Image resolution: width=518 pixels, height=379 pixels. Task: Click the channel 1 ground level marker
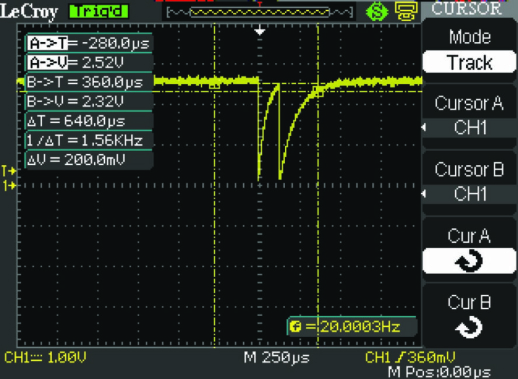(9, 185)
